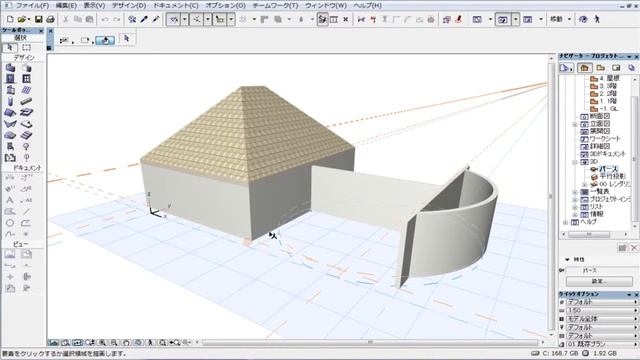
Task: Open the オプション(O) menu
Action: pos(226,5)
